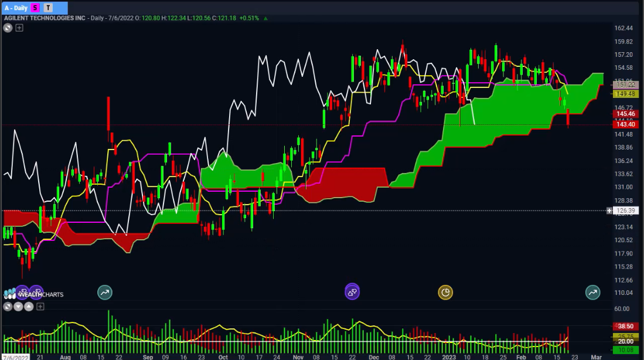Image resolution: width=644 pixels, height=360 pixels.
Task: Click the low value 120.56 in the header
Action: (201, 18)
